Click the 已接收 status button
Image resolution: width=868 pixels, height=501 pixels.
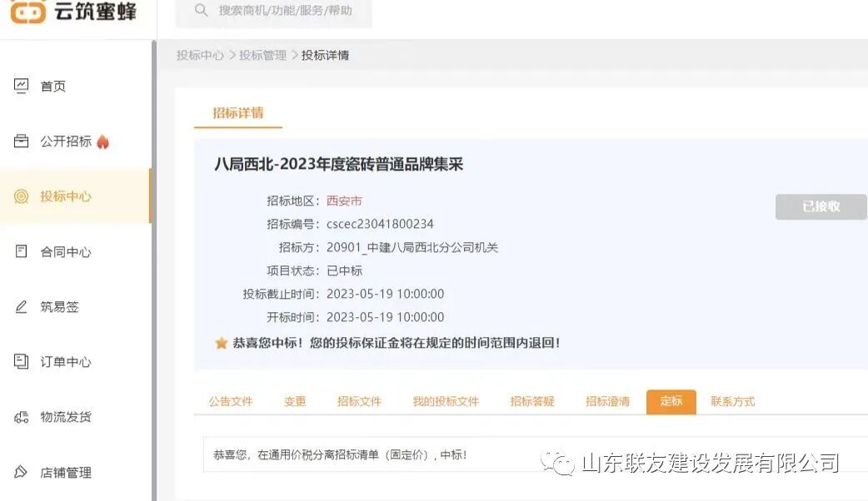pyautogui.click(x=821, y=207)
